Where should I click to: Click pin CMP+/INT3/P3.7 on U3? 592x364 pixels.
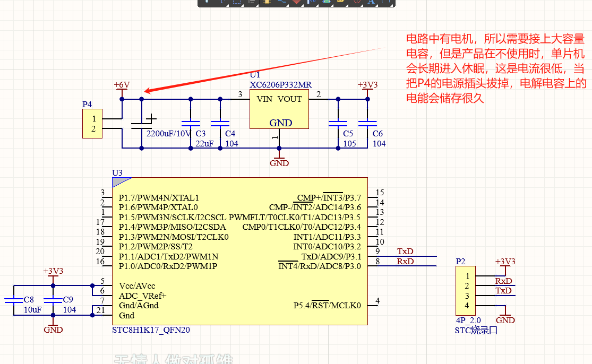coord(329,198)
